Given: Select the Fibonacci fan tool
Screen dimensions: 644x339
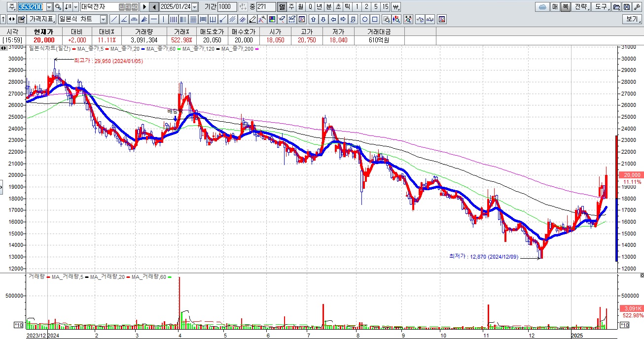Looking at the screenshot, I should pos(144,19).
